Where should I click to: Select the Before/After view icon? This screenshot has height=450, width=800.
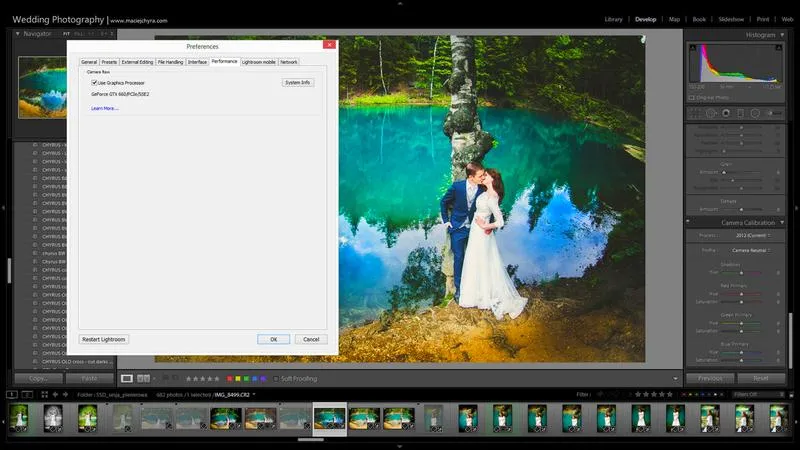coord(143,378)
